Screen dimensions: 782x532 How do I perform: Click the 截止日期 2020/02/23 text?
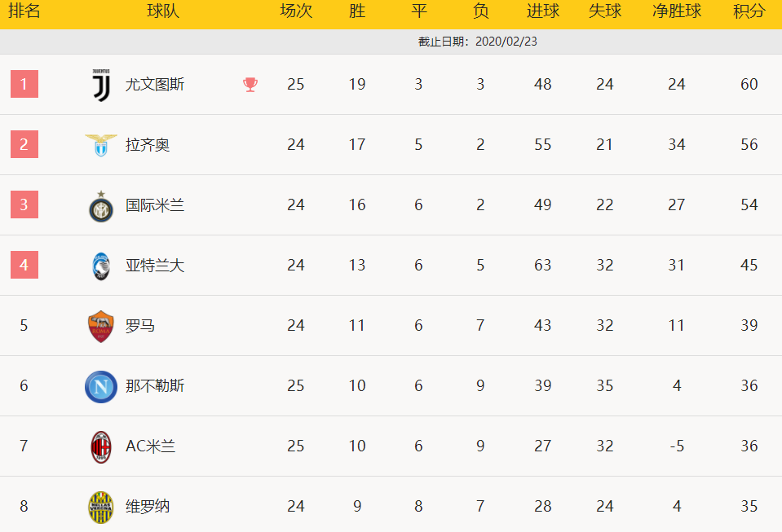pyautogui.click(x=477, y=42)
